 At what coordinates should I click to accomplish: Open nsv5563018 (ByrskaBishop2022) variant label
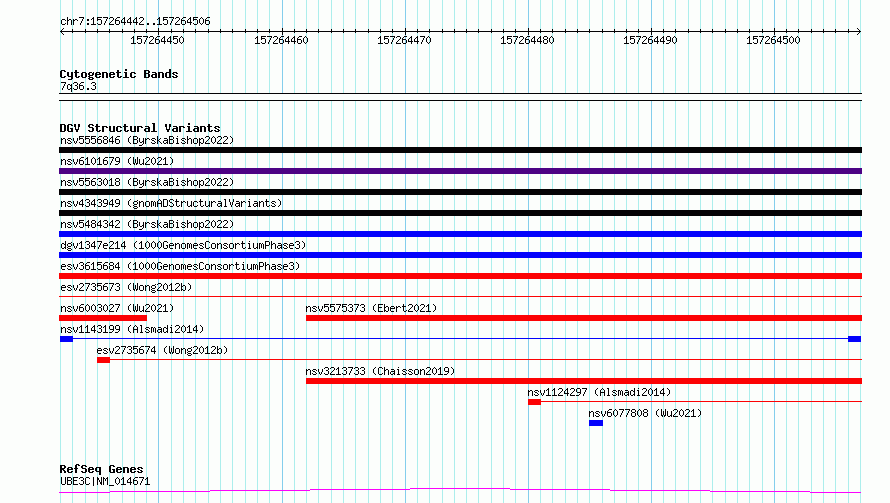tap(147, 182)
